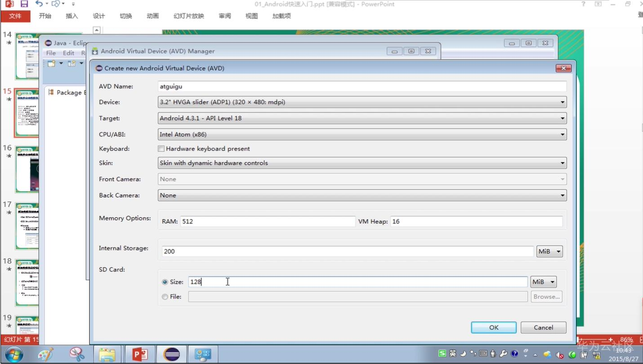Screen dimensions: 643x364
Task: Select slide 14 thumbnail in PowerPoint
Action: 27,56
